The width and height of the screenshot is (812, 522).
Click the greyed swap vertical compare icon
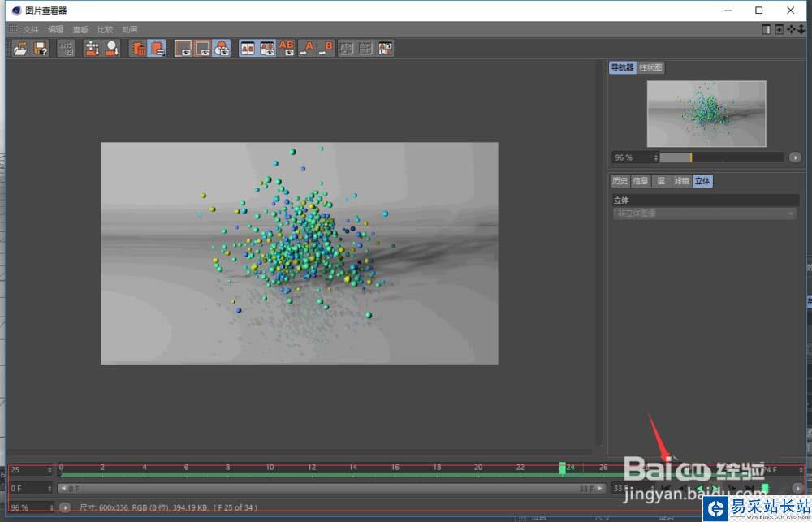(x=365, y=49)
